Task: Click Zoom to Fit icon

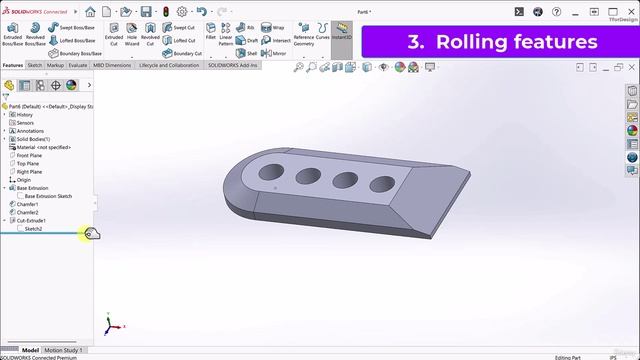Action: coord(299,67)
